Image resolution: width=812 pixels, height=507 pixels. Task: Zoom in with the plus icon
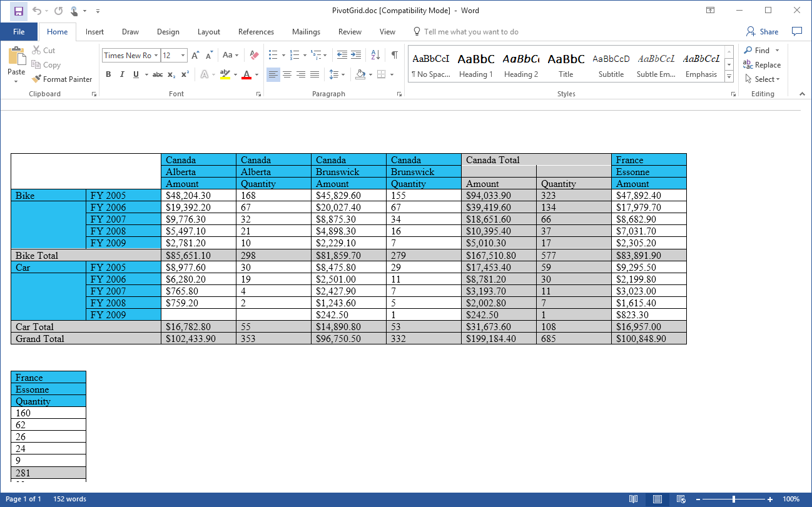pos(770,499)
